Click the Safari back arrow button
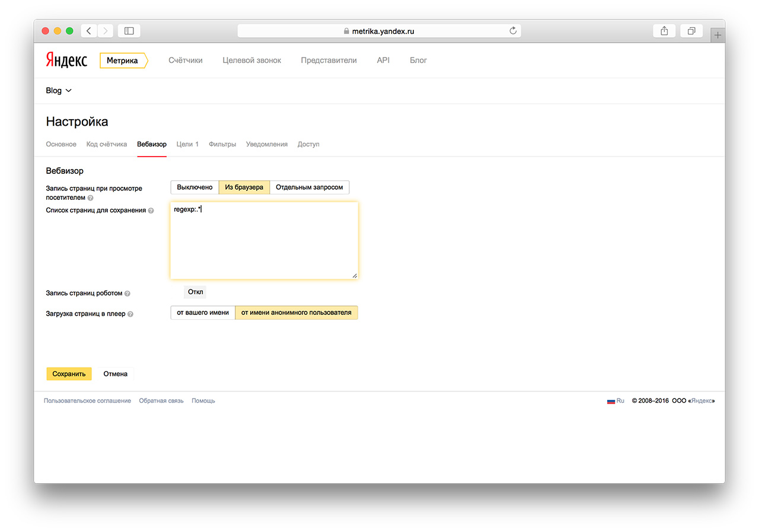This screenshot has height=532, width=759. point(89,31)
